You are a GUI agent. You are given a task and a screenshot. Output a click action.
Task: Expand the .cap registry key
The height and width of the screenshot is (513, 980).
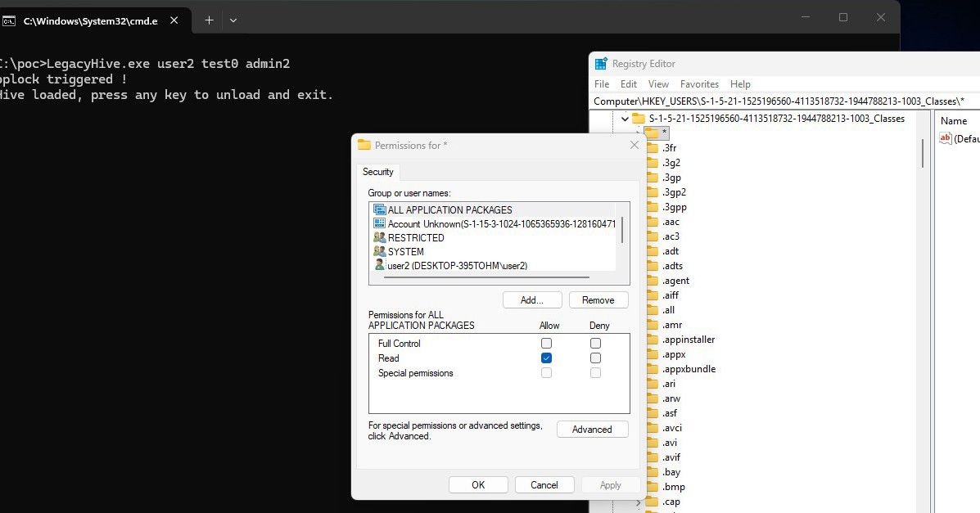tap(638, 502)
